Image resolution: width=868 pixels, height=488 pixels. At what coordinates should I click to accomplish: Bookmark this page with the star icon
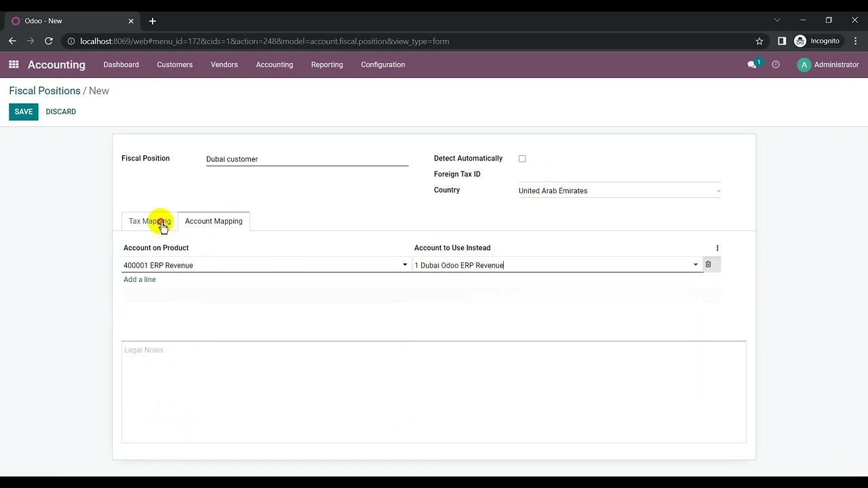point(759,41)
